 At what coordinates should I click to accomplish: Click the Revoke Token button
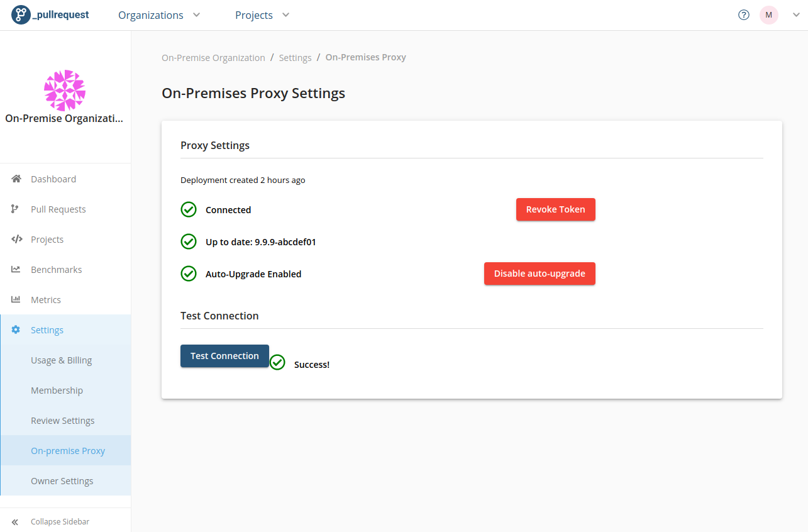pos(556,209)
